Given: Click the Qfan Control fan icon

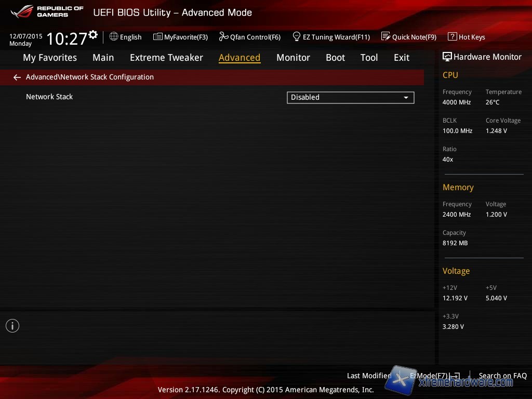Looking at the screenshot, I should (223, 37).
